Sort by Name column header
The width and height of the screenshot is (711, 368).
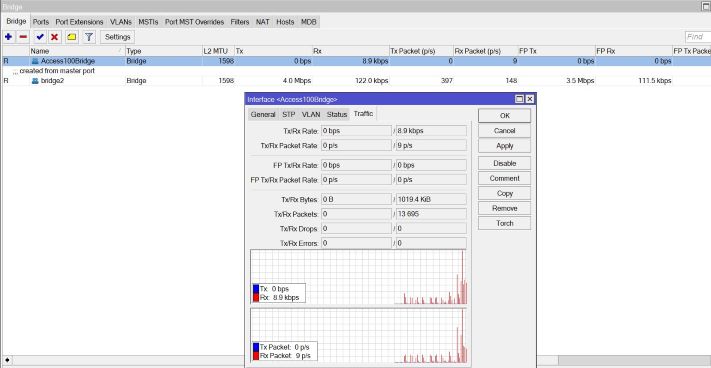click(77, 51)
